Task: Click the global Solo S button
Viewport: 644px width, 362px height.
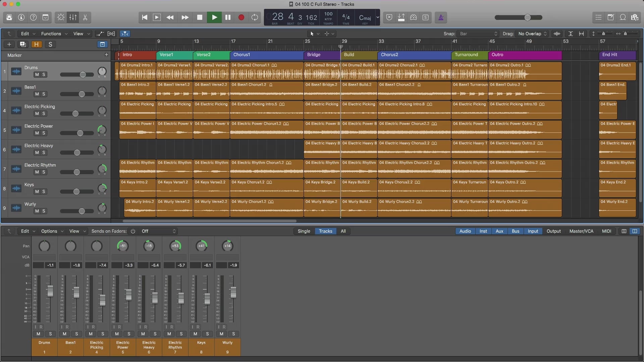Action: (x=50, y=44)
